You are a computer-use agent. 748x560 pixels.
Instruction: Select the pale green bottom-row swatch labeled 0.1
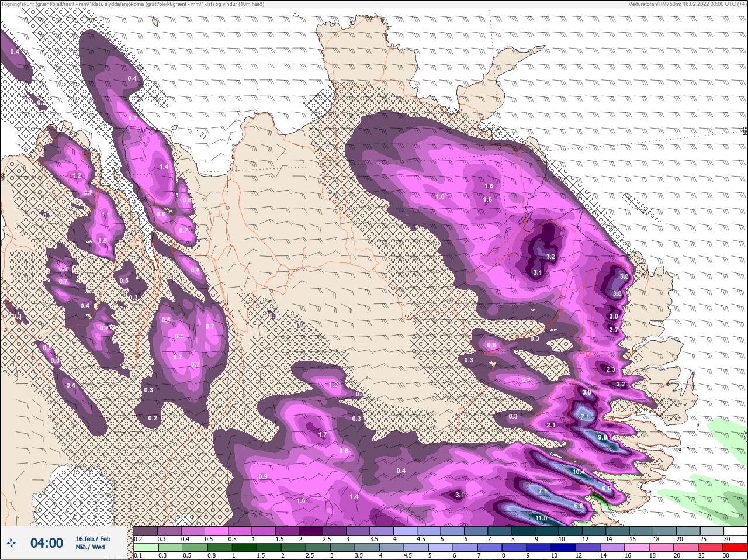tap(146, 547)
